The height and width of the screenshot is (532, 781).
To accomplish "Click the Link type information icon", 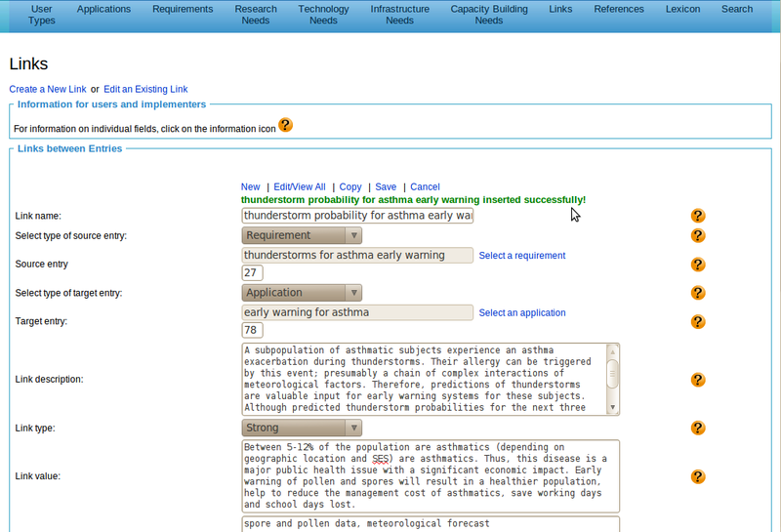I will tap(698, 428).
